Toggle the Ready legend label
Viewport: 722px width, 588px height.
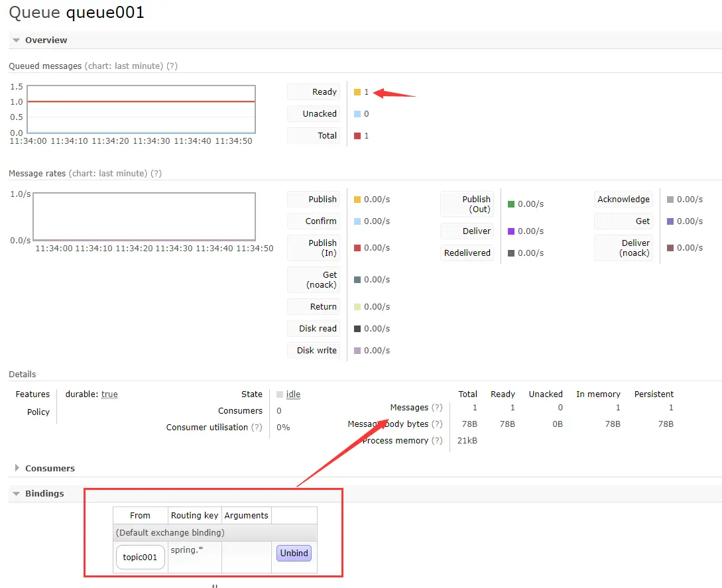point(314,91)
